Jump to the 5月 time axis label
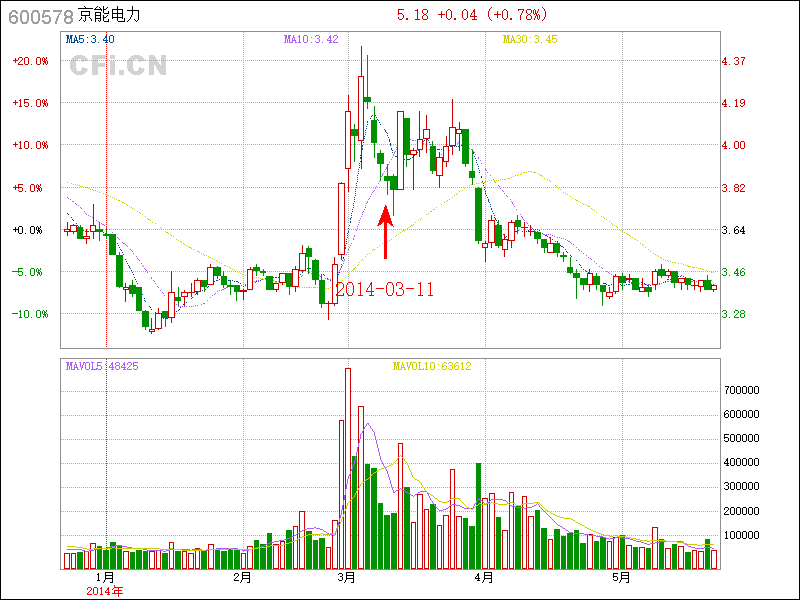The width and height of the screenshot is (800, 600). (621, 577)
